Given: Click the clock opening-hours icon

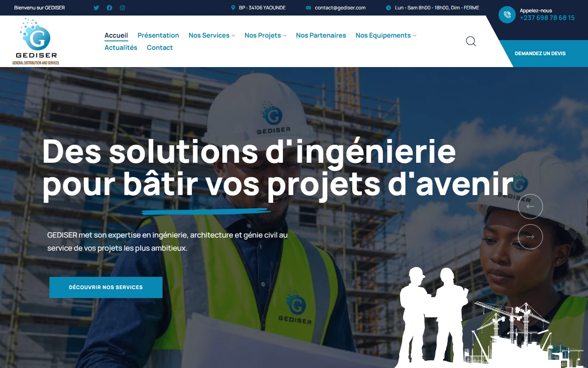Looking at the screenshot, I should [388, 8].
